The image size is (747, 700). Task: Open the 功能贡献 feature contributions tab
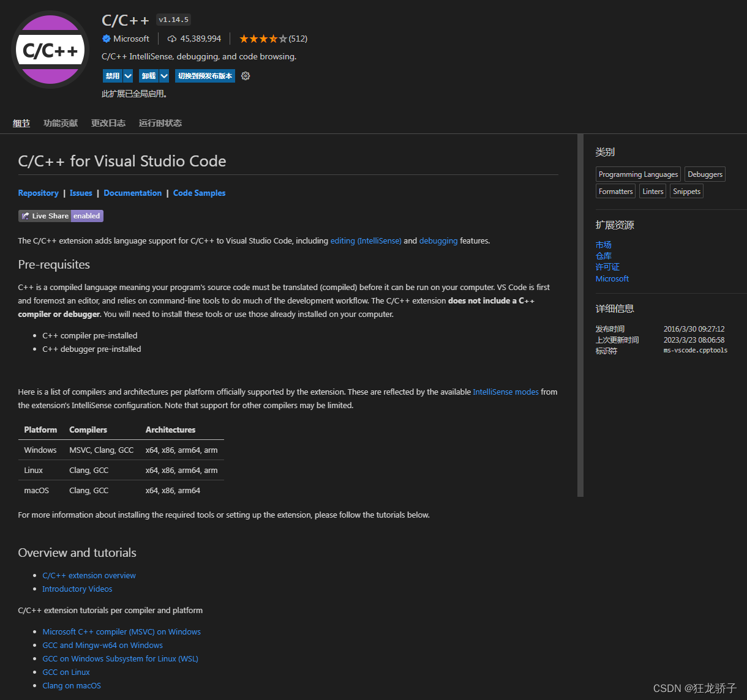tap(61, 123)
